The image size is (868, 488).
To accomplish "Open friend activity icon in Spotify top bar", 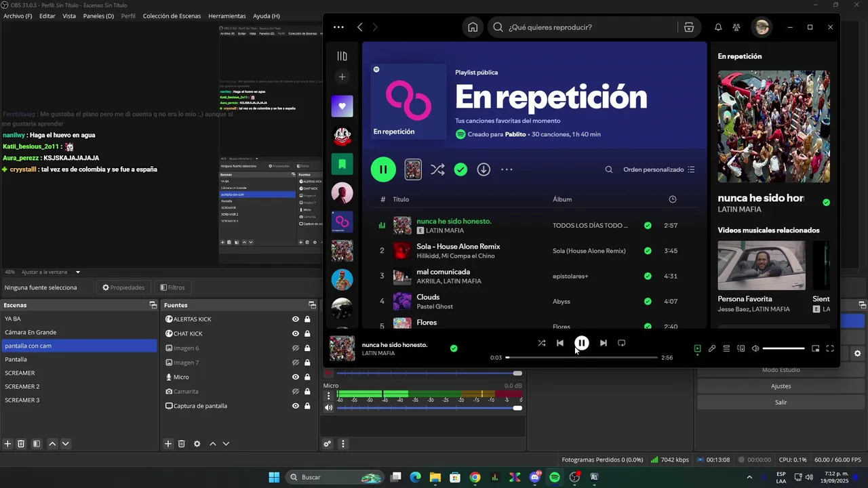I will point(736,27).
